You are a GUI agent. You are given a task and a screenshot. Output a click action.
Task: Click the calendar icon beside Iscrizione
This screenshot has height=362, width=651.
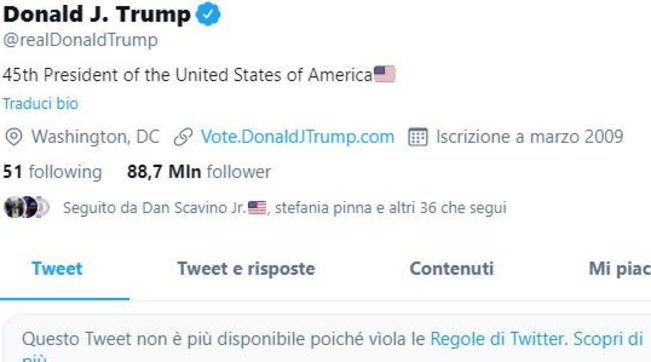(418, 137)
